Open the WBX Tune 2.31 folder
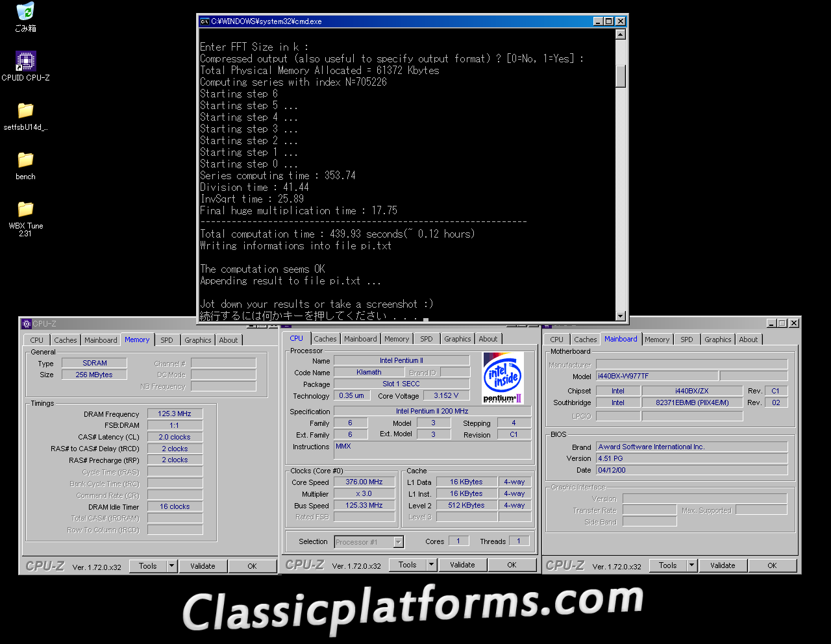Image resolution: width=831 pixels, height=644 pixels. tap(25, 219)
